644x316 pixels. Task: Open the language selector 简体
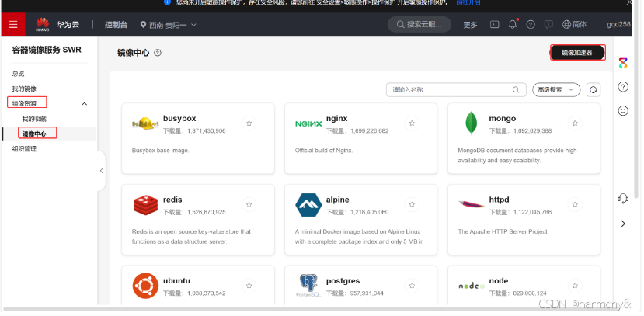pyautogui.click(x=575, y=25)
